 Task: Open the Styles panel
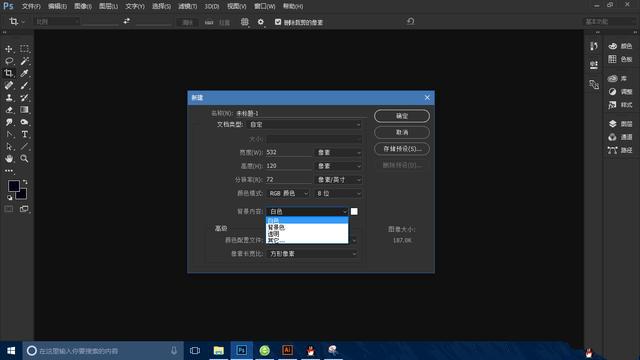coord(620,105)
